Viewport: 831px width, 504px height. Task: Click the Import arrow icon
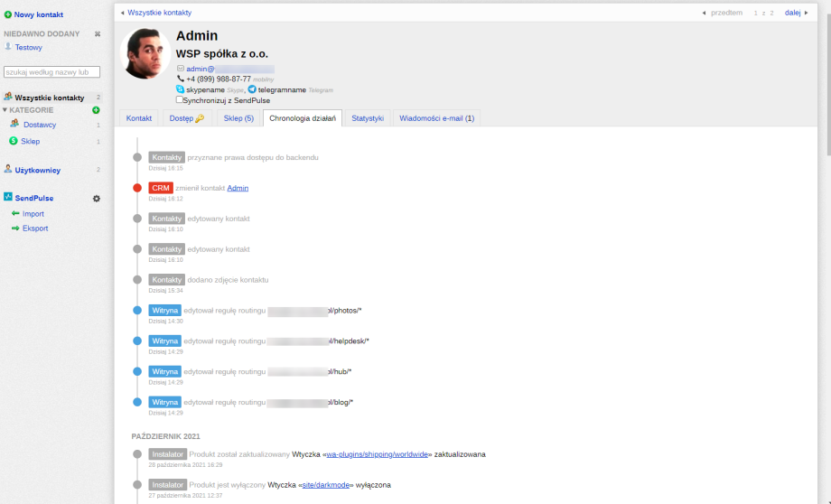pos(15,214)
